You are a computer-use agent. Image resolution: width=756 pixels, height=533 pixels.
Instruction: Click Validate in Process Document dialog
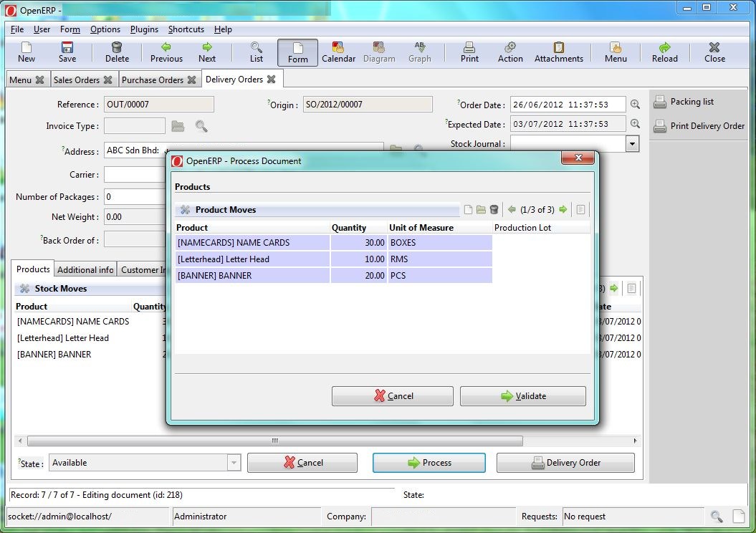pyautogui.click(x=522, y=396)
